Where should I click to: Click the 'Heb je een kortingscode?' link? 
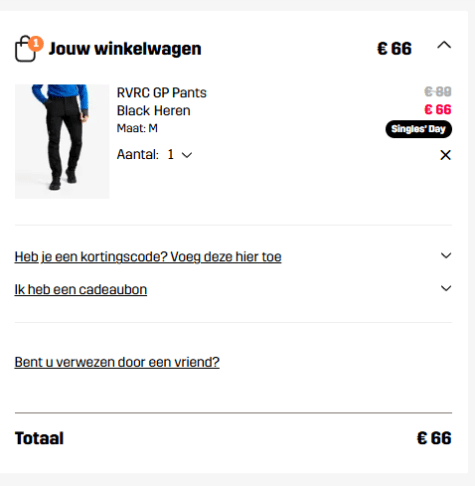point(148,257)
